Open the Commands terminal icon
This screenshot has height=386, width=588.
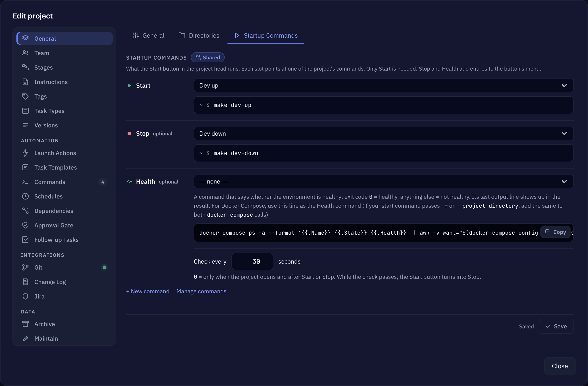(x=25, y=182)
